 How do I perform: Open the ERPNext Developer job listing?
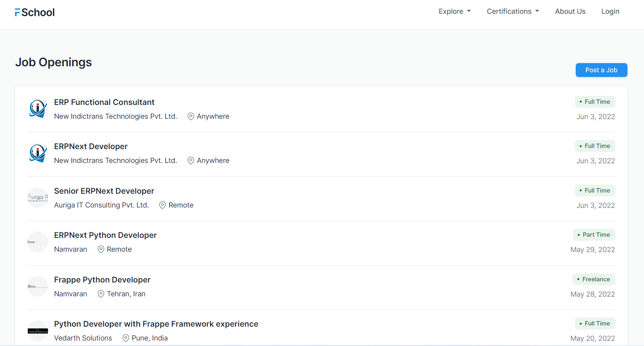91,146
